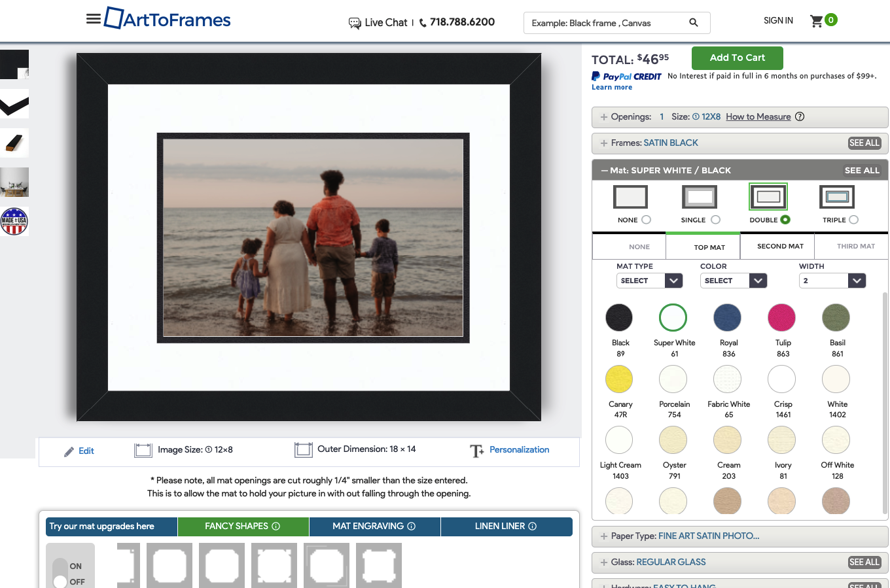890x588 pixels.
Task: Click the Edit pencil icon
Action: click(69, 451)
